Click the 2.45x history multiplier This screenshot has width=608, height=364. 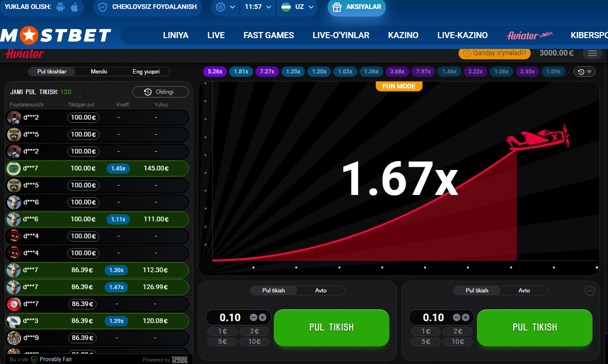tap(527, 72)
